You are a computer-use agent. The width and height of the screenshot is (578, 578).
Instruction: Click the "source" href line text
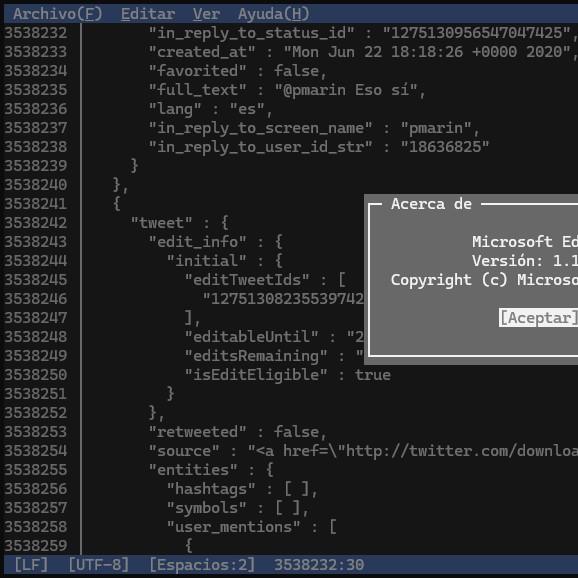click(363, 451)
